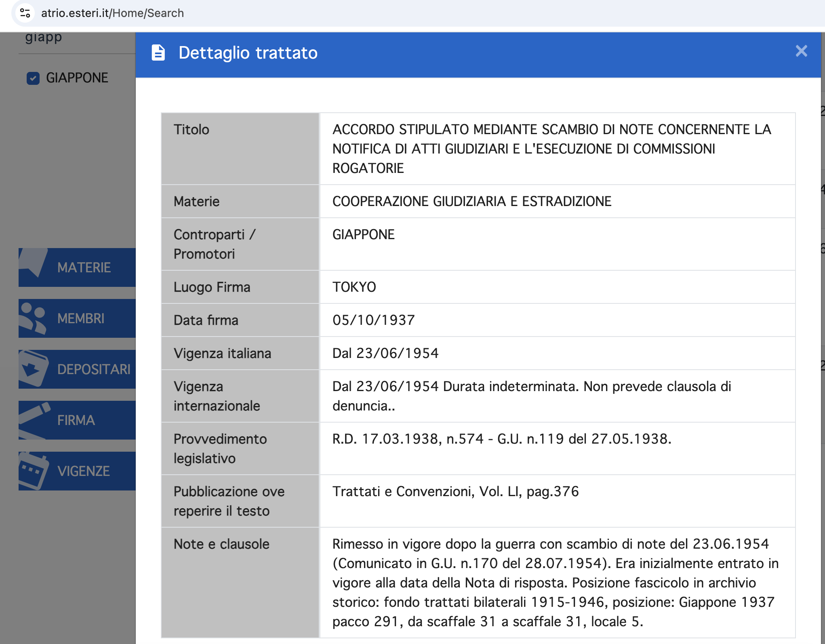Click the VIGENZE calendar icon
Viewport: 825px width, 644px height.
[33, 470]
